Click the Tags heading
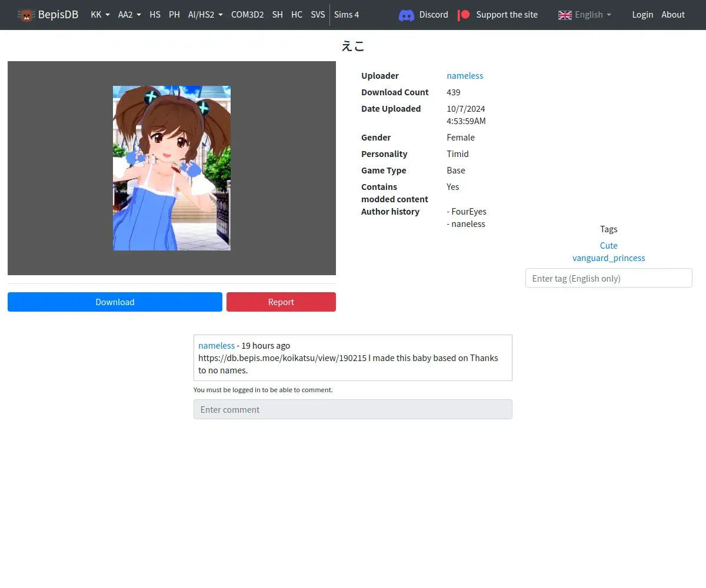This screenshot has width=706, height=588. click(x=609, y=229)
